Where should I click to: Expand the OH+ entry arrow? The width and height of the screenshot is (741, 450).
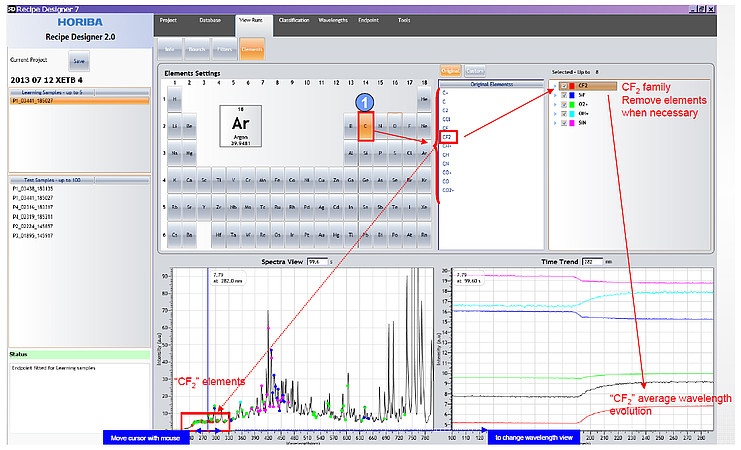[556, 113]
